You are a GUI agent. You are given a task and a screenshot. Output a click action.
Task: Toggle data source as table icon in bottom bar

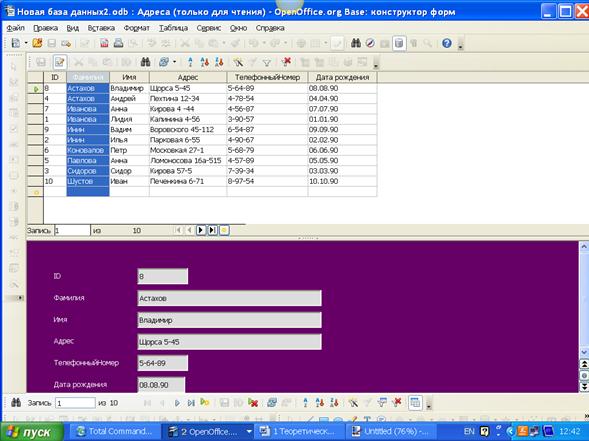[415, 403]
